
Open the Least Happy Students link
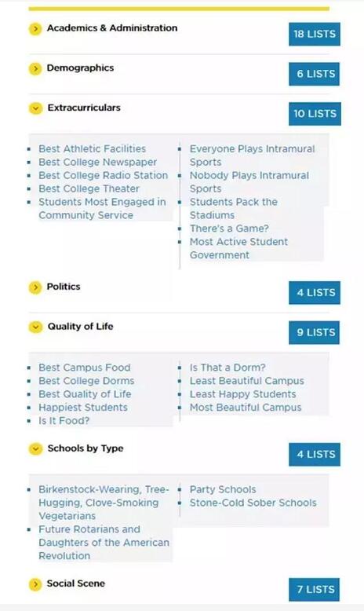pos(243,394)
